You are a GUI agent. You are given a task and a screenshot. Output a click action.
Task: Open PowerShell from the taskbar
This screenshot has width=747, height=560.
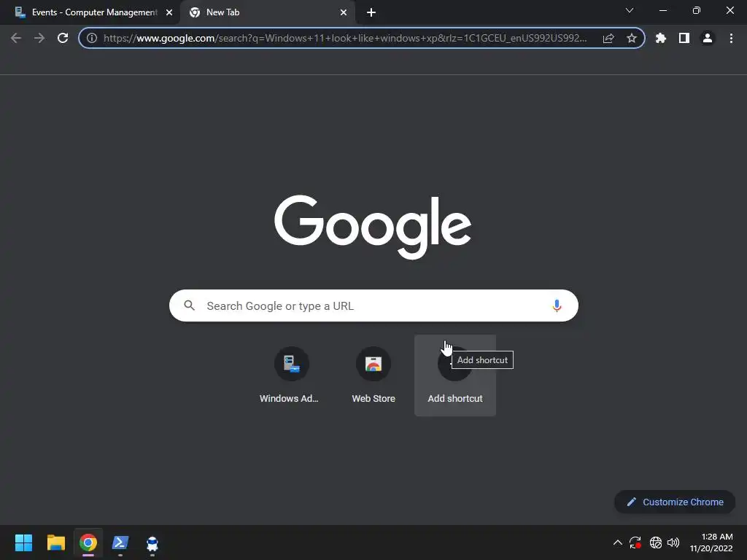point(120,542)
